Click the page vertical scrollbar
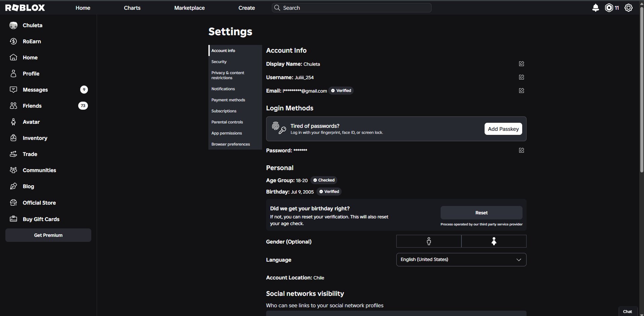This screenshot has height=316, width=644. click(x=642, y=91)
